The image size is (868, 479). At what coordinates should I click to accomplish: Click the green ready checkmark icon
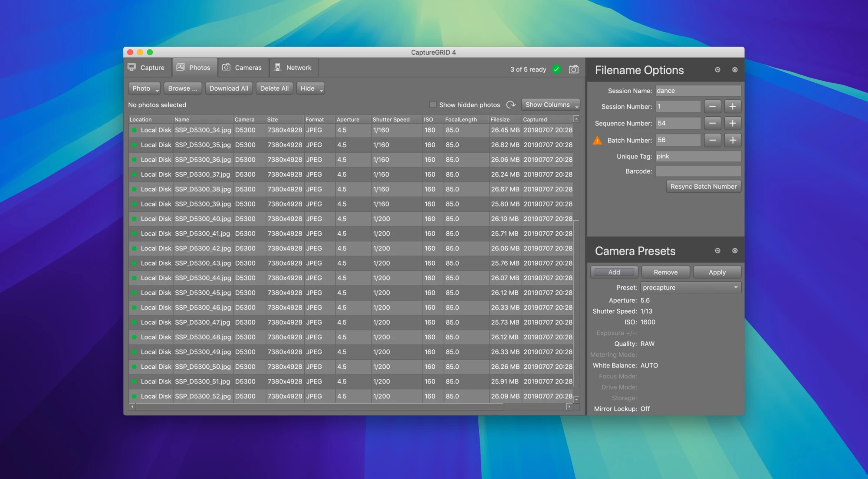556,69
